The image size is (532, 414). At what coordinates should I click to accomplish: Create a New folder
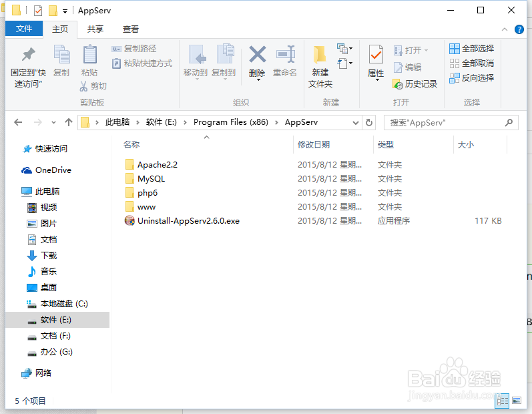pyautogui.click(x=320, y=66)
